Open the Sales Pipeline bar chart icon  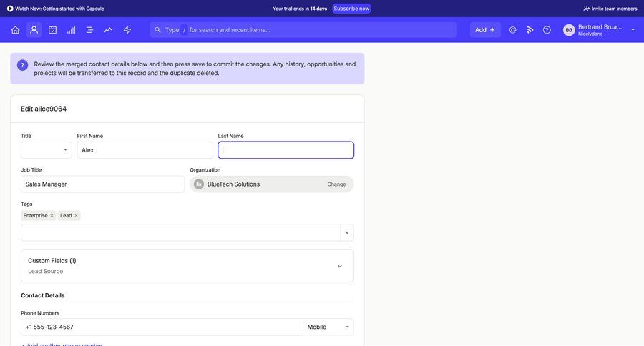pyautogui.click(x=71, y=30)
